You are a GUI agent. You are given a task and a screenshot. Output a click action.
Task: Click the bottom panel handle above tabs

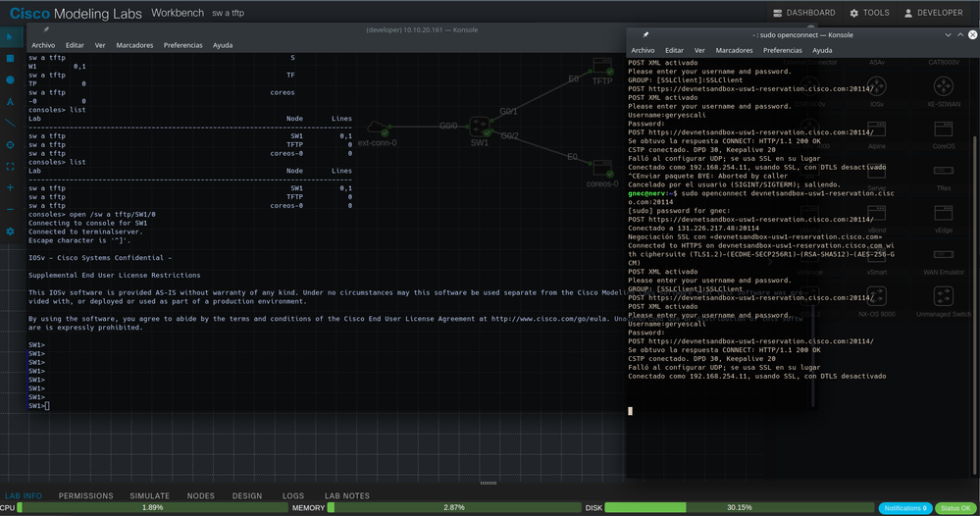click(489, 483)
